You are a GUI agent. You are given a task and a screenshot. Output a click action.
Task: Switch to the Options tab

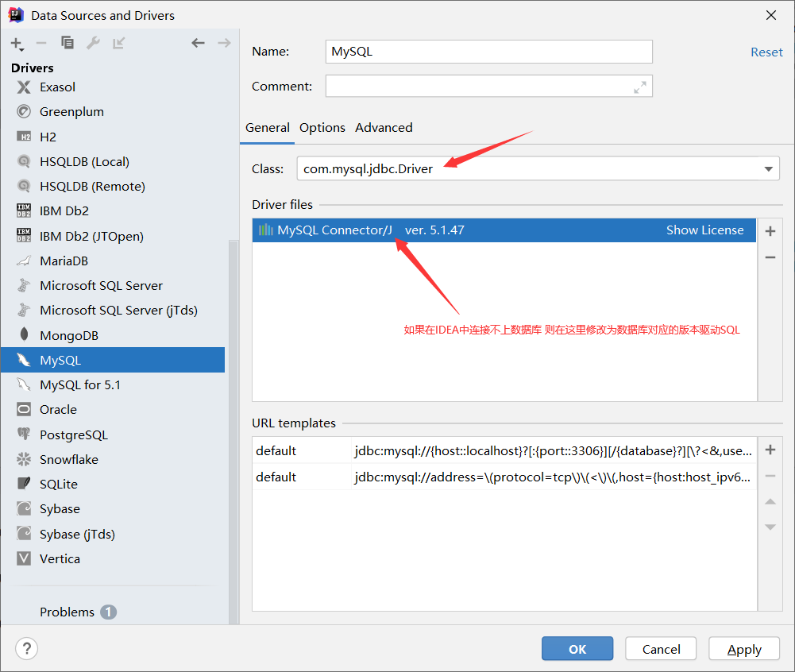(322, 128)
